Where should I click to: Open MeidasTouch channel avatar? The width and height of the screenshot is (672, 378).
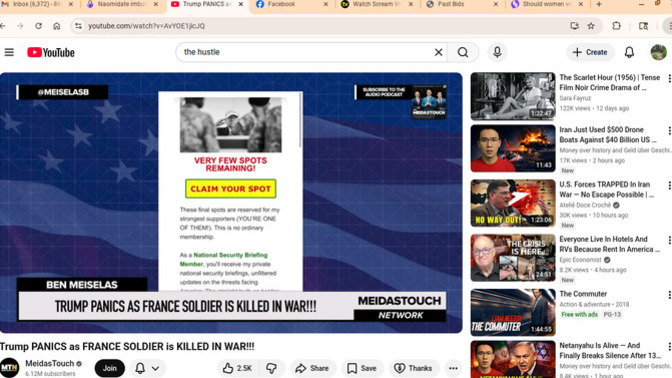pyautogui.click(x=9, y=368)
